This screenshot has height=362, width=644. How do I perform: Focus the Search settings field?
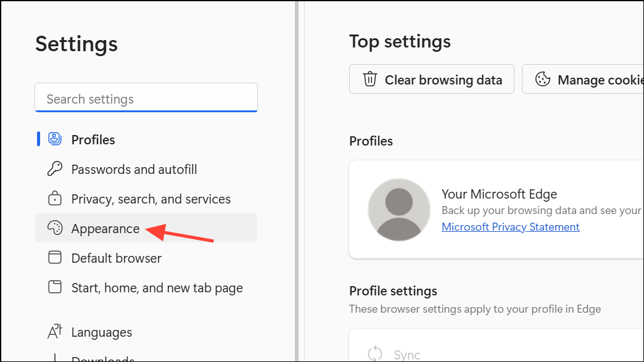point(146,99)
